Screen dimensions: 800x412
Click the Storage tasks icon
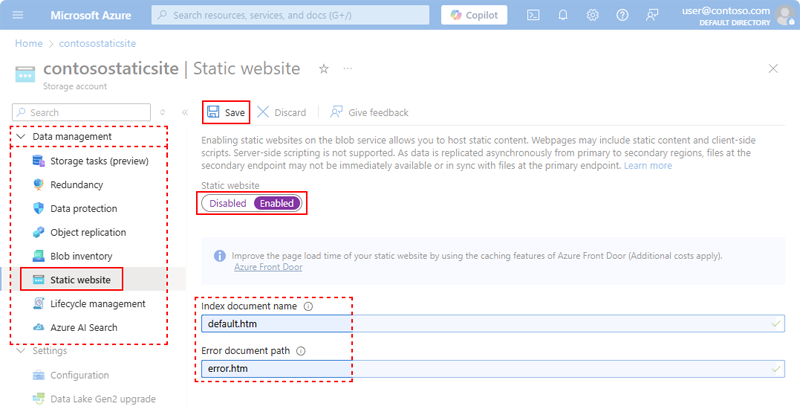pyautogui.click(x=38, y=161)
